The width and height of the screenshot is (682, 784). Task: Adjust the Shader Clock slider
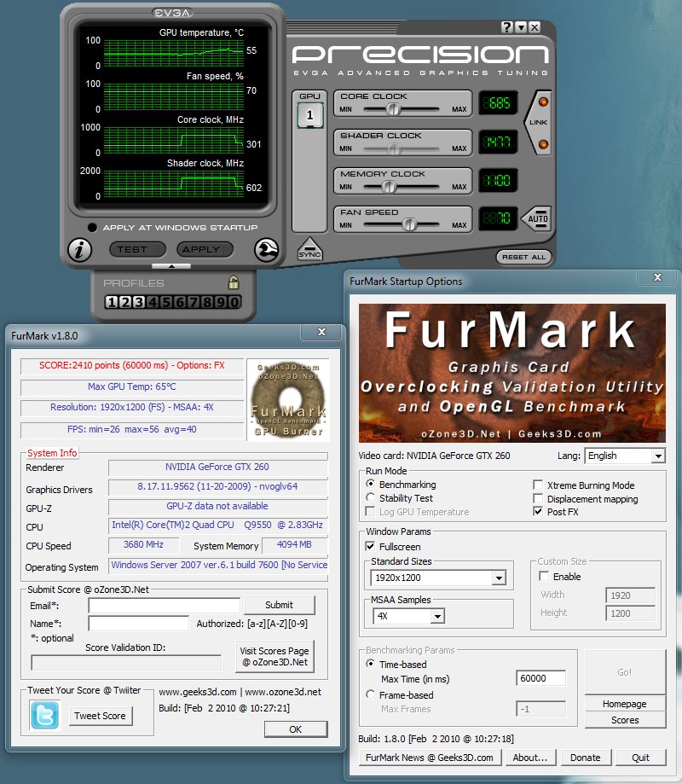pyautogui.click(x=394, y=148)
